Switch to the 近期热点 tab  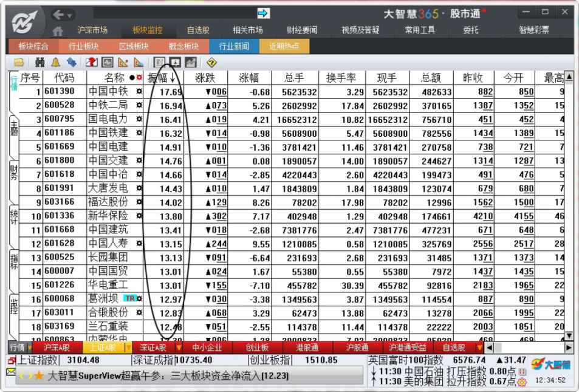tap(284, 46)
